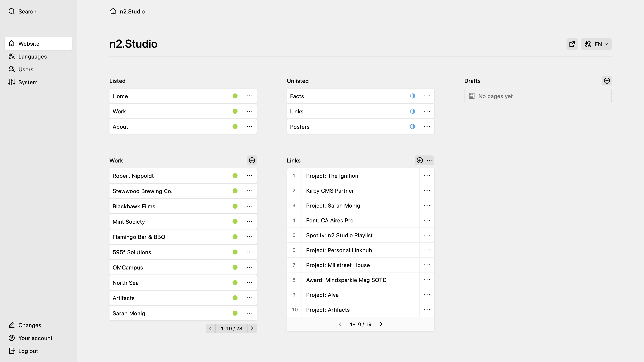Open options for Kirby CMS Partner row
644x362 pixels.
427,191
